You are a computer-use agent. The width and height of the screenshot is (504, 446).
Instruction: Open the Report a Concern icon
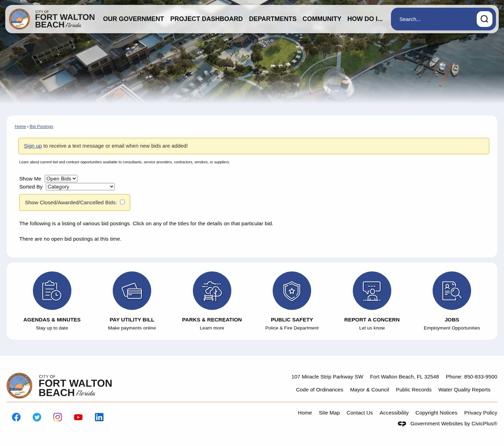(x=372, y=291)
